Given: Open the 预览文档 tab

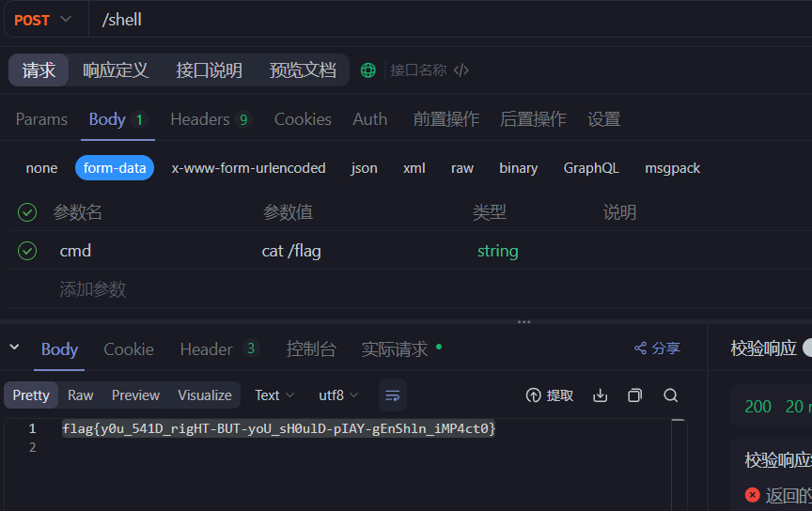Looking at the screenshot, I should [x=303, y=70].
